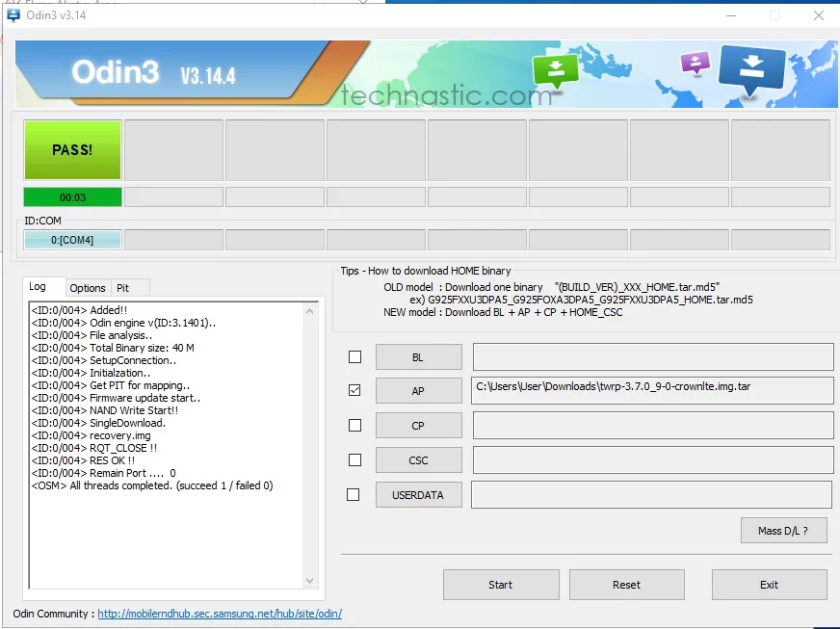
Task: Click the green download bubble icon in banner
Action: (x=556, y=70)
